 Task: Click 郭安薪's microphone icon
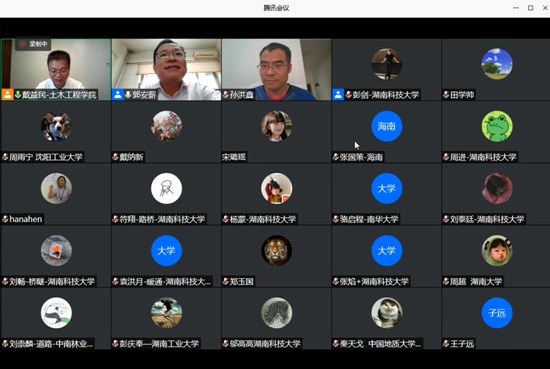coord(128,95)
